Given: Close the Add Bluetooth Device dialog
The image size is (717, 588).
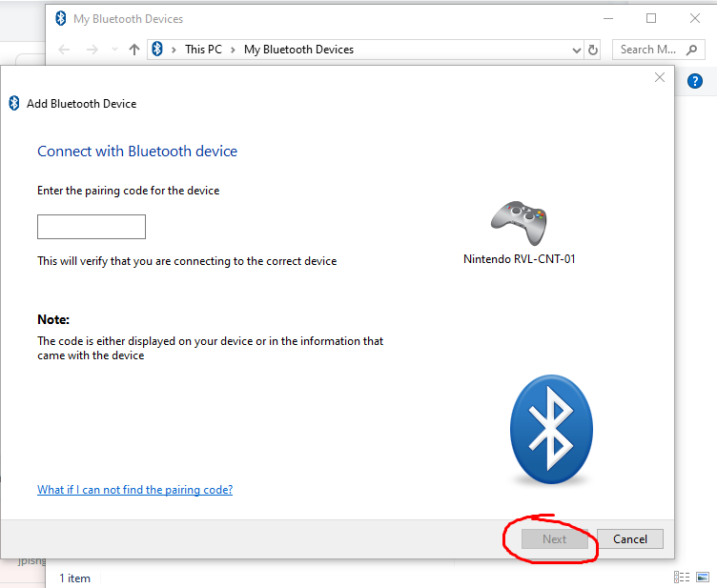Looking at the screenshot, I should coord(660,77).
